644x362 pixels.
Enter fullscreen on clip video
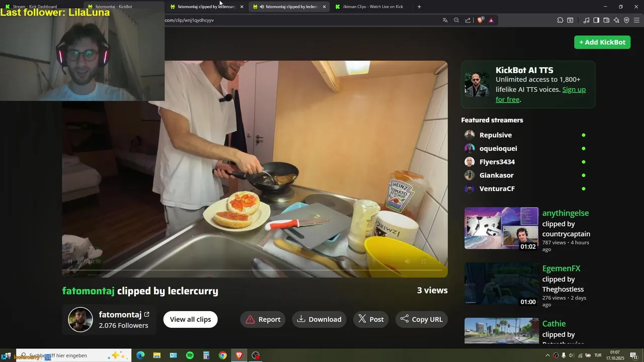pyautogui.click(x=424, y=261)
